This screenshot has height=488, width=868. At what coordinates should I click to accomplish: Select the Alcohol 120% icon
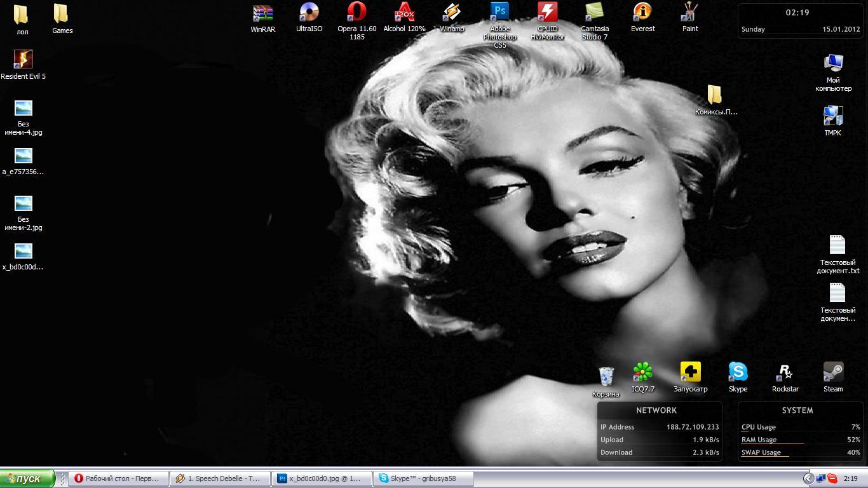[404, 13]
